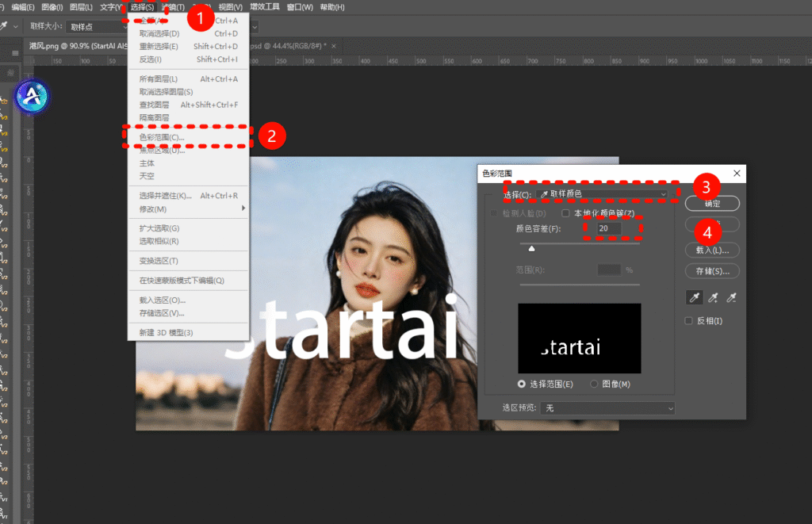
Task: Select the subtract-from-sample eyedropper
Action: click(x=732, y=297)
